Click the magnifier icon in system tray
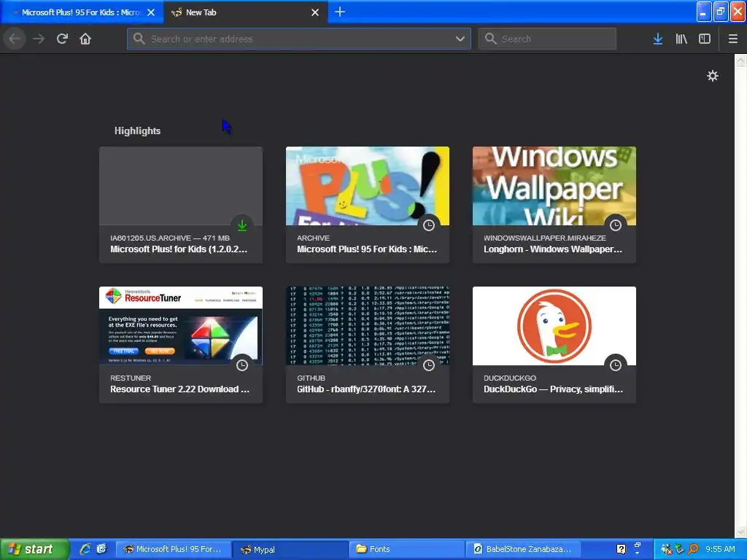Viewport: 747px width, 560px height. 693,549
